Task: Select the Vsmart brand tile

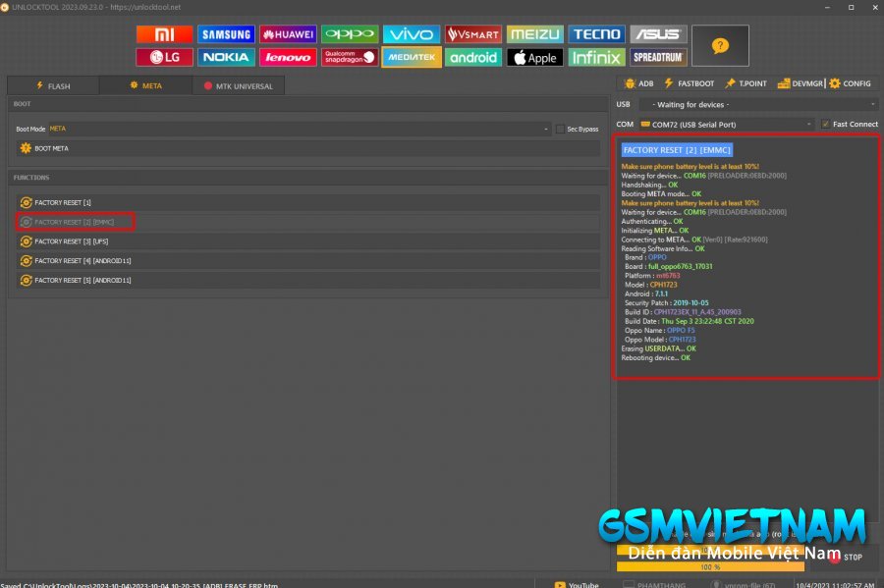Action: coord(473,34)
